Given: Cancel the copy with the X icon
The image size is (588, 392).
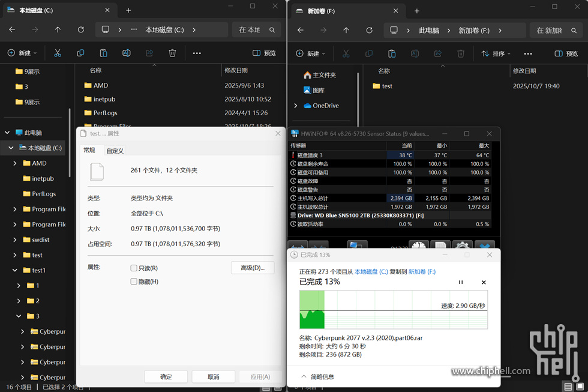Looking at the screenshot, I should [484, 282].
